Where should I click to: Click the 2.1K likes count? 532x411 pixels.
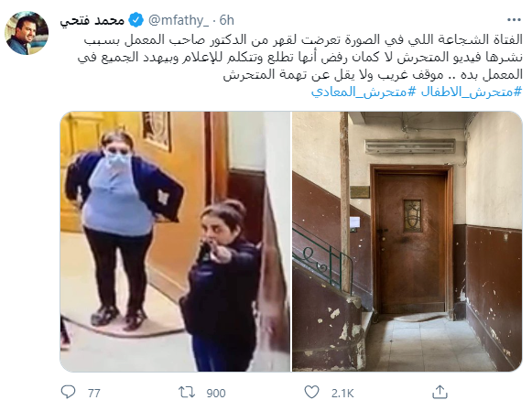(x=342, y=393)
